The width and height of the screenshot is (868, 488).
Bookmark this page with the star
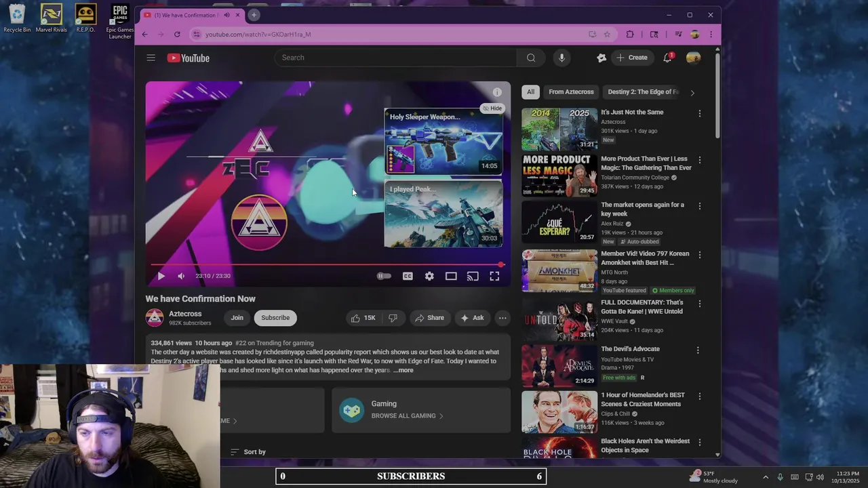(x=607, y=35)
